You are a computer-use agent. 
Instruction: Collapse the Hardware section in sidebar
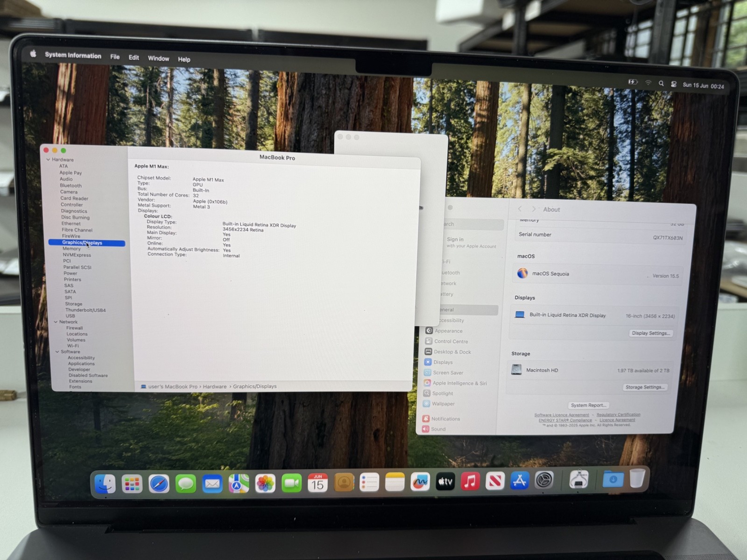(48, 160)
